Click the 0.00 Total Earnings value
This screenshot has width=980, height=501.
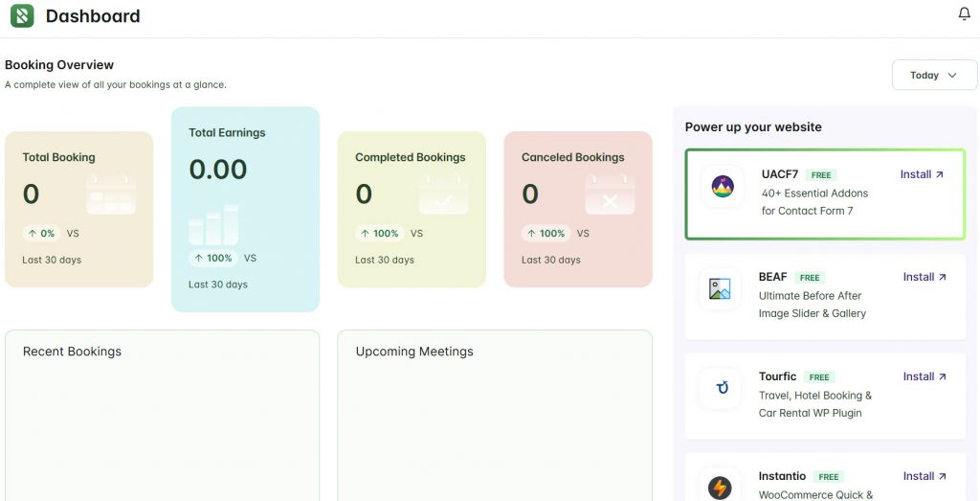pos(218,169)
